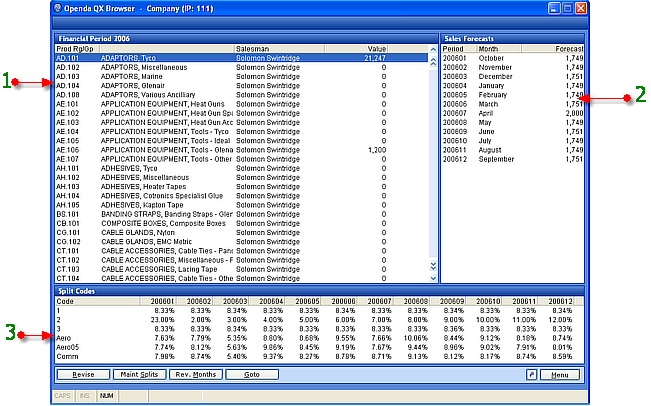Select row AE.105 Tools - Ideal
Image resolution: width=651 pixels, height=406 pixels.
[x=242, y=141]
